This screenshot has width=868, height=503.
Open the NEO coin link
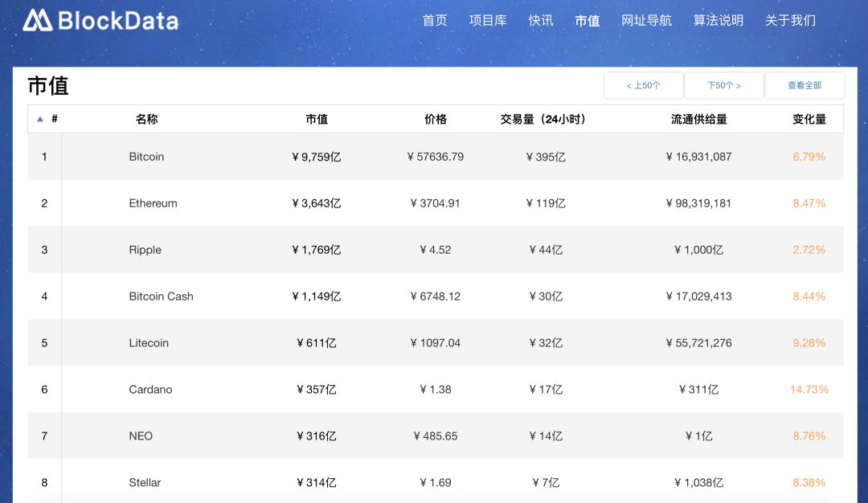pyautogui.click(x=141, y=436)
